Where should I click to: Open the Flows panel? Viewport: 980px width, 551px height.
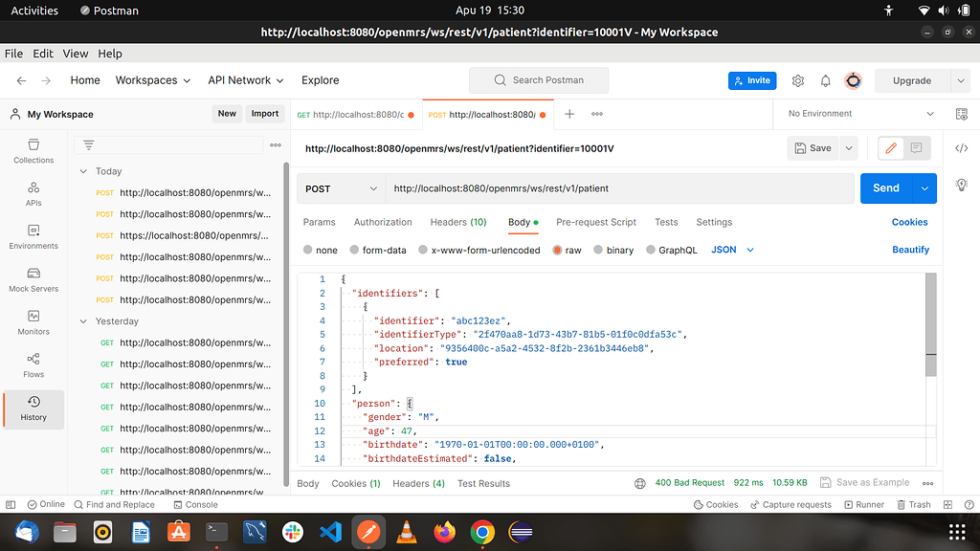click(33, 366)
